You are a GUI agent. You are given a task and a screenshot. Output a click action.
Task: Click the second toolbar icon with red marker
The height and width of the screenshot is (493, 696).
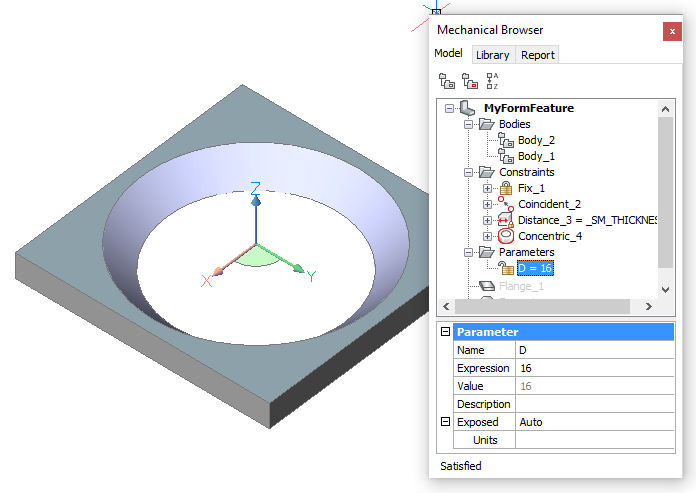pyautogui.click(x=469, y=82)
